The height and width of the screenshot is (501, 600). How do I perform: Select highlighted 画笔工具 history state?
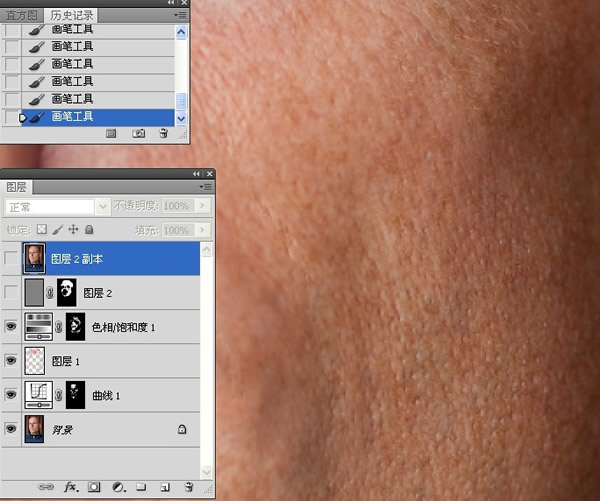point(98,117)
